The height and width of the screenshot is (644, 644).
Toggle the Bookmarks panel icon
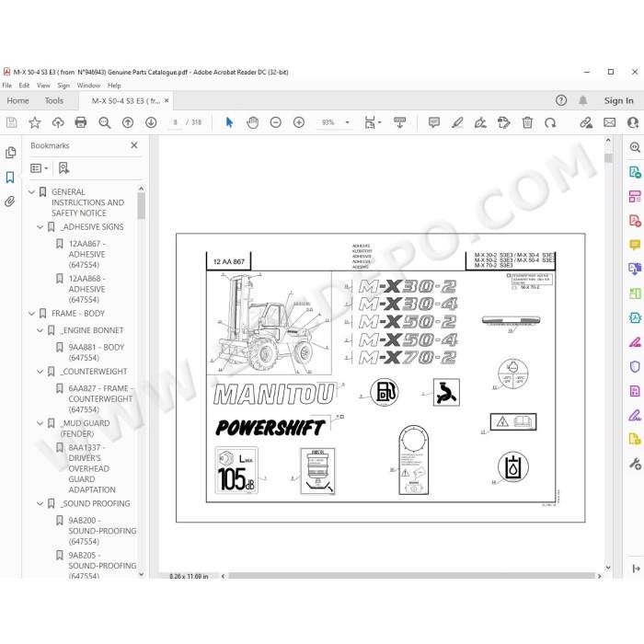(10, 178)
